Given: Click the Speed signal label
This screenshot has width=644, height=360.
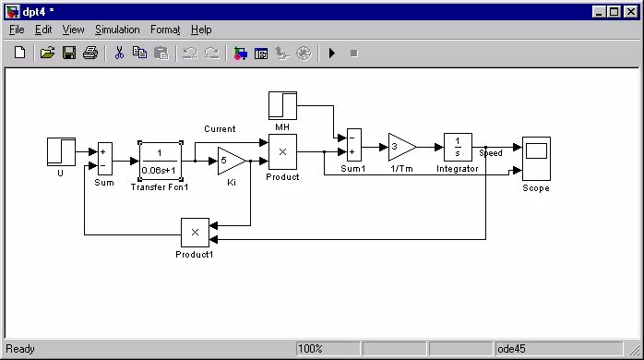Looking at the screenshot, I should point(491,153).
